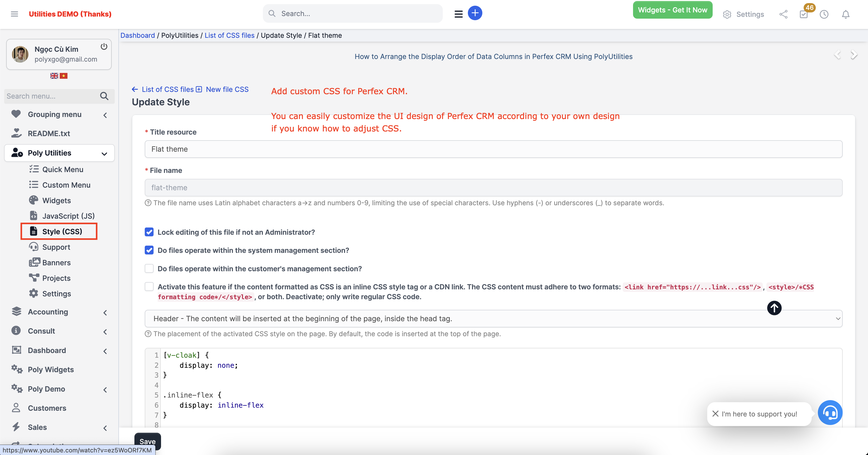Open the Customers menu item
Image resolution: width=868 pixels, height=455 pixels.
pyautogui.click(x=47, y=408)
